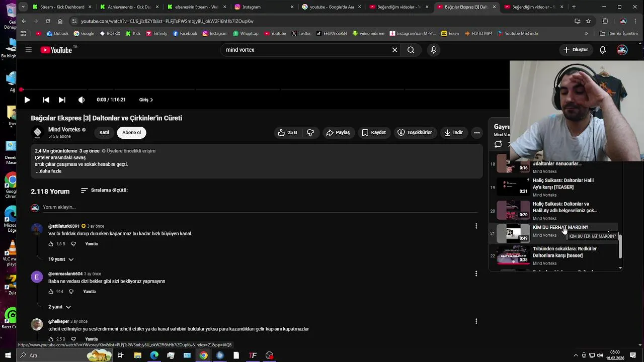This screenshot has height=362, width=644.
Task: Switch to Stream - Kick Dashboard tab
Action: pos(61,7)
